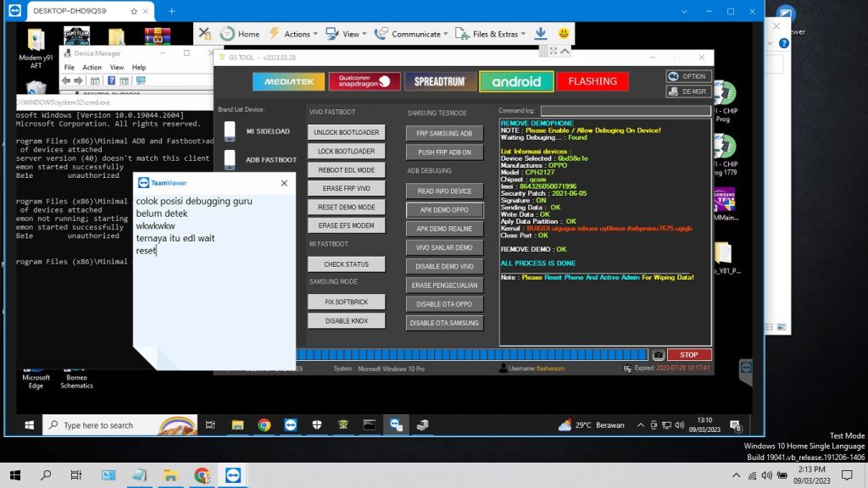Collapse the TeamViewer toolbar chevron
This screenshot has height=488, width=868.
point(565,51)
